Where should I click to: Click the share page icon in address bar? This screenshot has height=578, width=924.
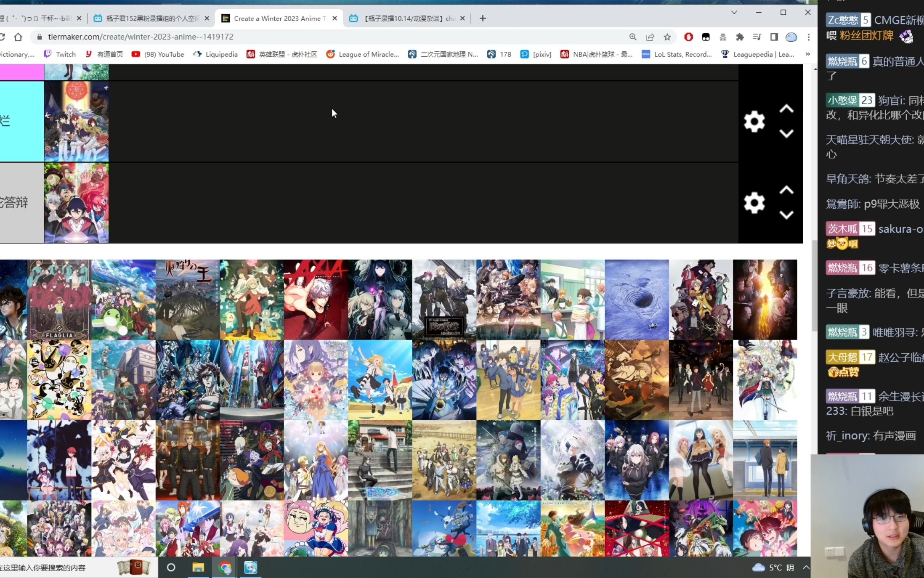[x=650, y=37]
